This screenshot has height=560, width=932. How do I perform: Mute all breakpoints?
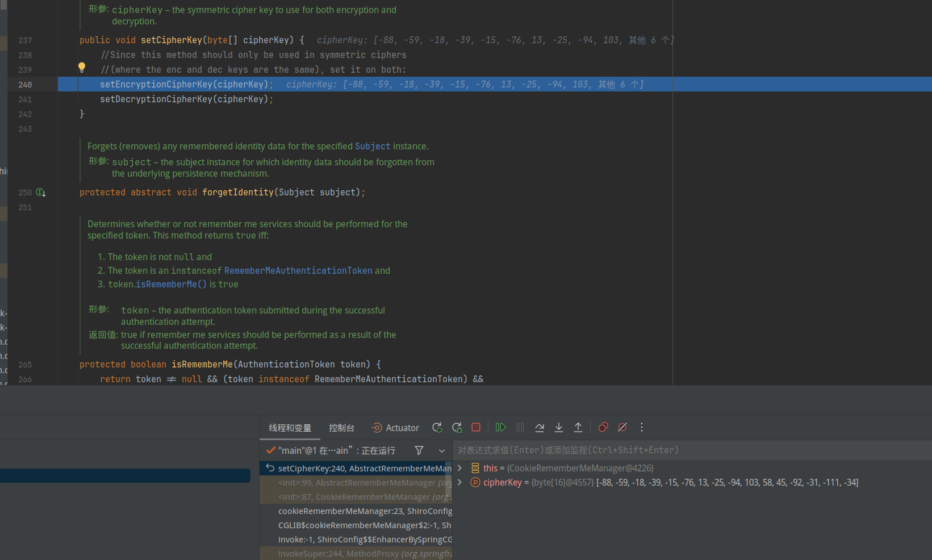[622, 427]
